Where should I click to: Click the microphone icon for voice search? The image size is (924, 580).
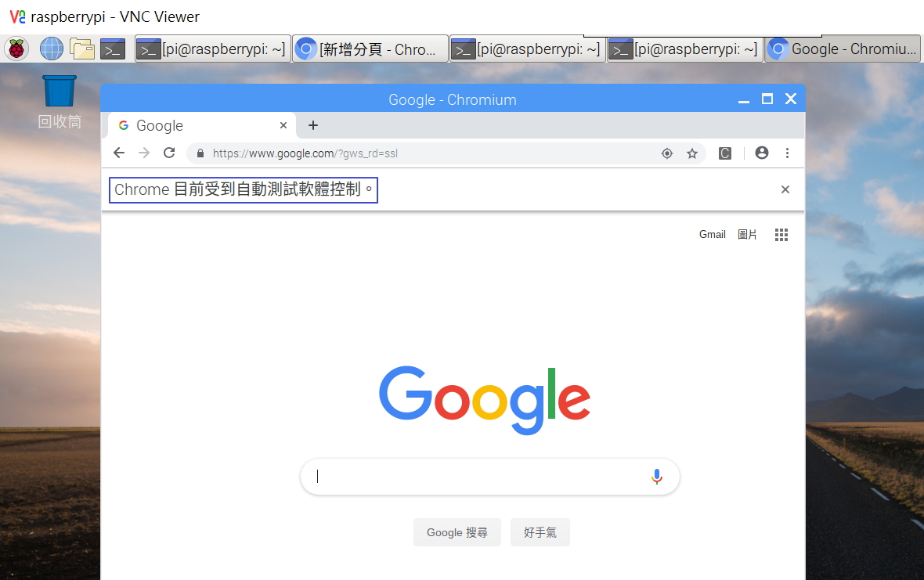point(656,476)
